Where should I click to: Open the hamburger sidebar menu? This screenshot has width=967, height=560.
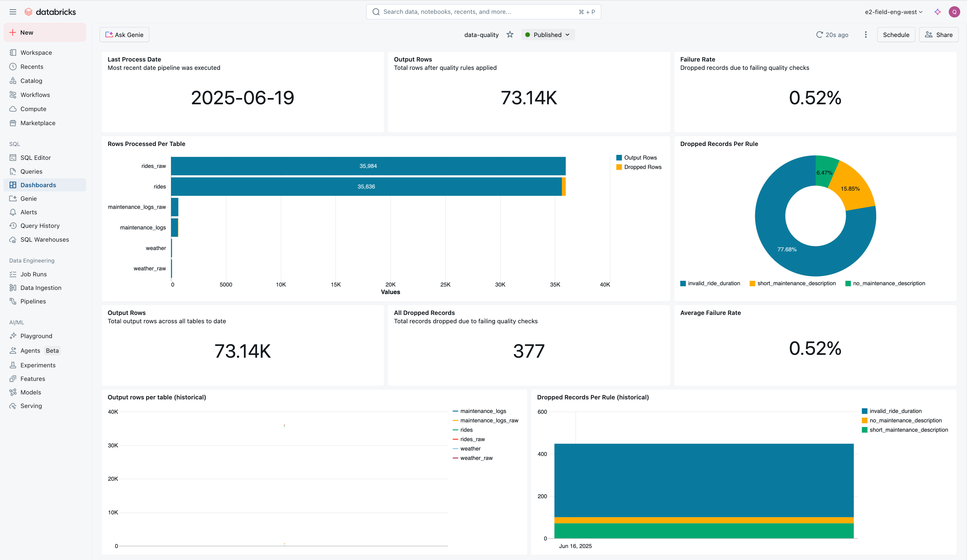[x=13, y=12]
